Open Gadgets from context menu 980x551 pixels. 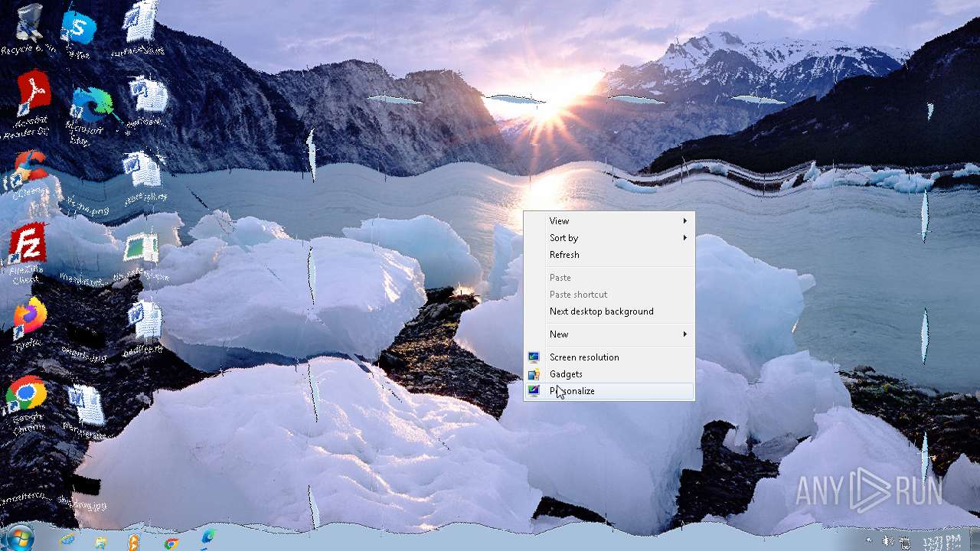click(609, 373)
